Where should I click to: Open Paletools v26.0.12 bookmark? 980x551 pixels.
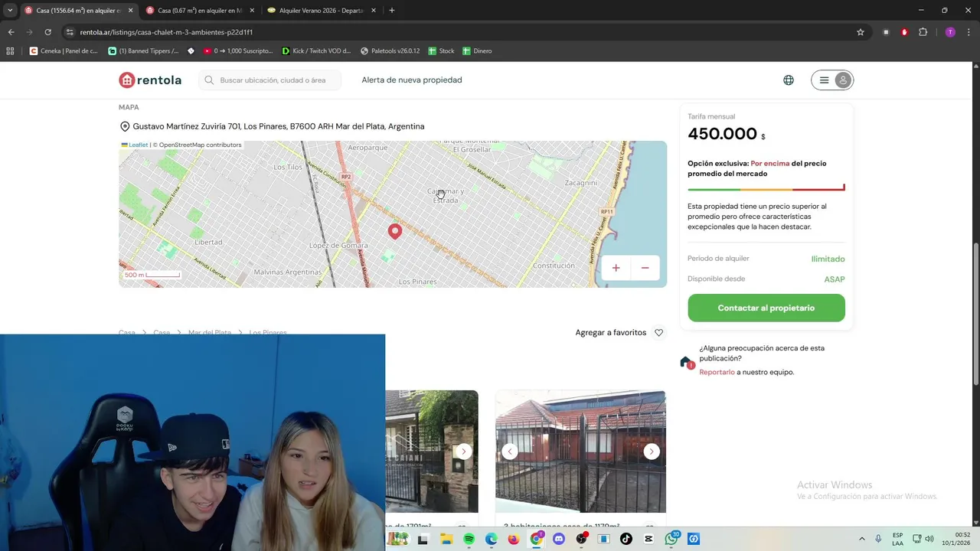390,51
